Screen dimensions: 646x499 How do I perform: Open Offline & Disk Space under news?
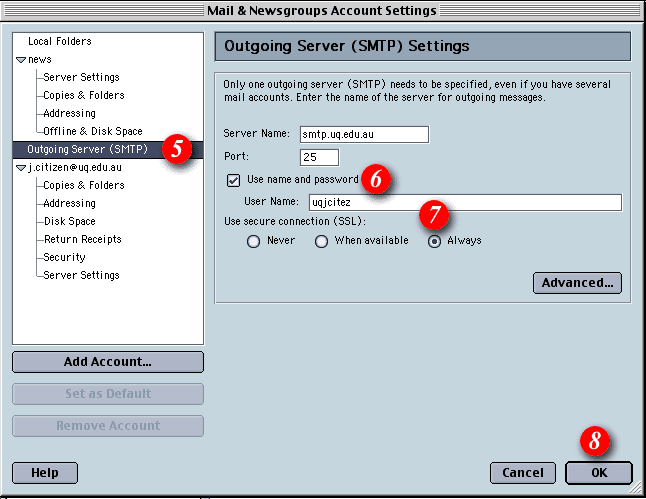[x=92, y=131]
